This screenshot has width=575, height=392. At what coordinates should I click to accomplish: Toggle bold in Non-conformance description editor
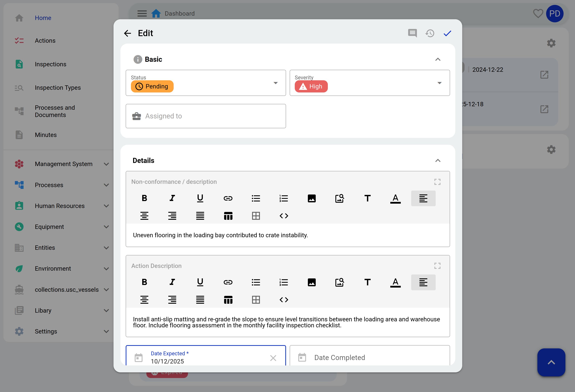point(144,198)
